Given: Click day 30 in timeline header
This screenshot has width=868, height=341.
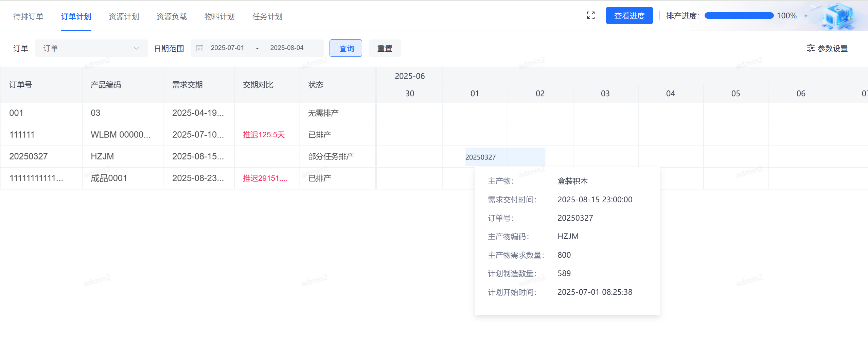Looking at the screenshot, I should (410, 93).
